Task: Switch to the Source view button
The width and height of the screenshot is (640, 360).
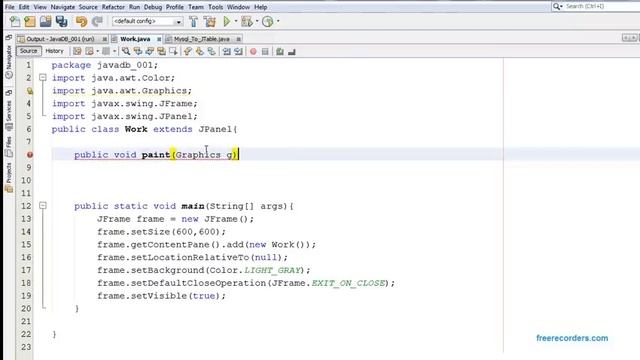Action: (x=29, y=51)
